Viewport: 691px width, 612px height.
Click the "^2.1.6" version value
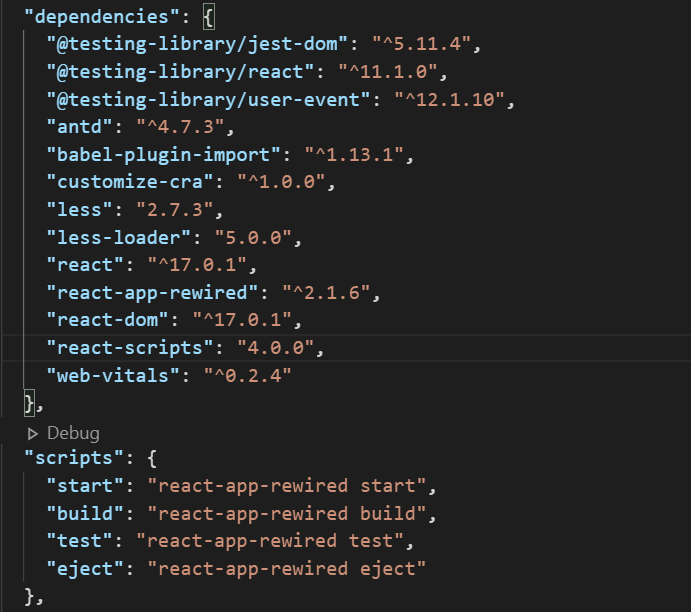point(326,293)
